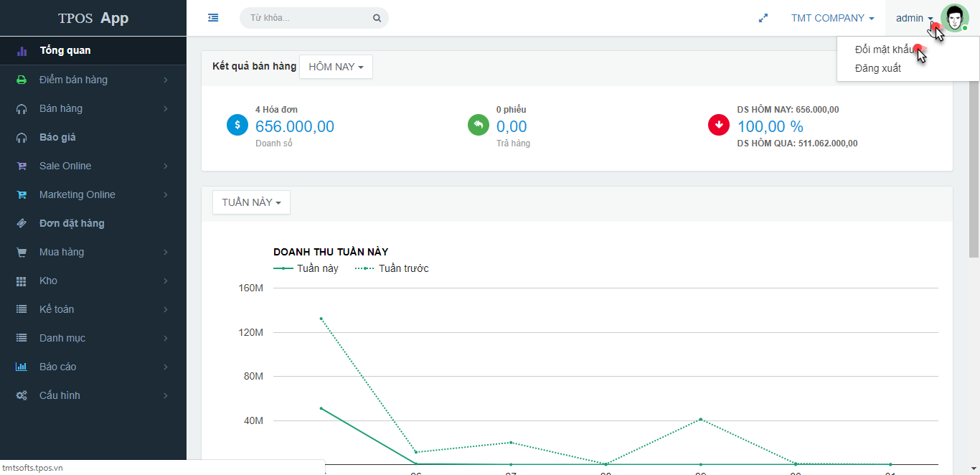Click the Cấu hình gears icon
The width and height of the screenshot is (980, 475).
(22, 395)
